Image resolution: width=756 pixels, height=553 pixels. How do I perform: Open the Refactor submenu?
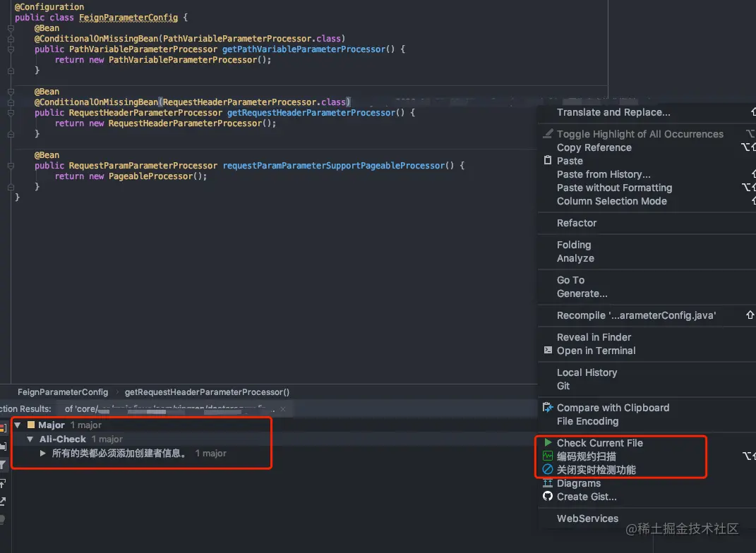577,223
